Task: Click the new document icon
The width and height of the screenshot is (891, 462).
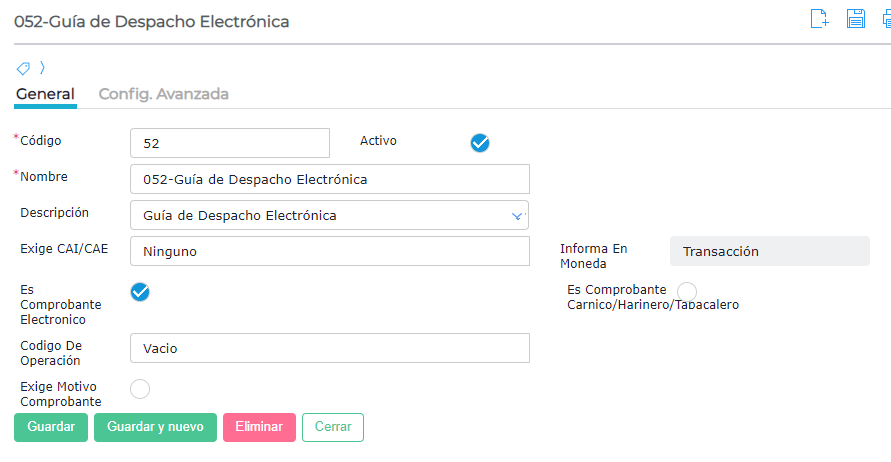Action: [x=820, y=19]
